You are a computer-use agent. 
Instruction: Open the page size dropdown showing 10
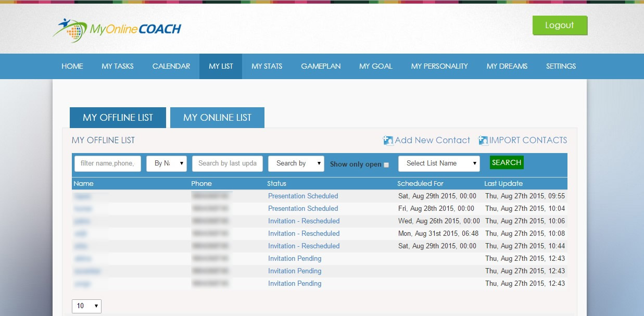[86, 306]
